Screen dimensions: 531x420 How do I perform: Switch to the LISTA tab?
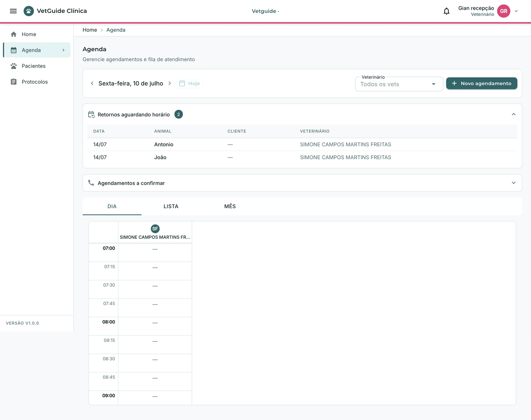(x=171, y=206)
